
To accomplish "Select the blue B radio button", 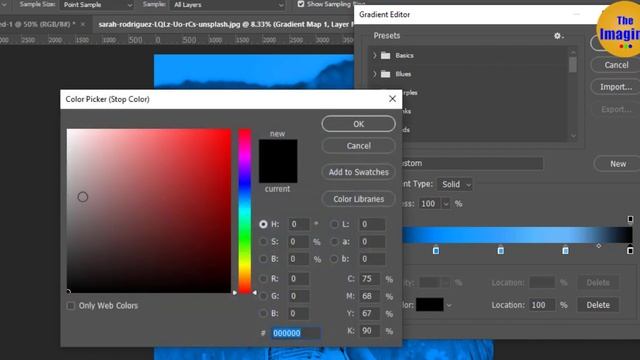I will pyautogui.click(x=263, y=313).
